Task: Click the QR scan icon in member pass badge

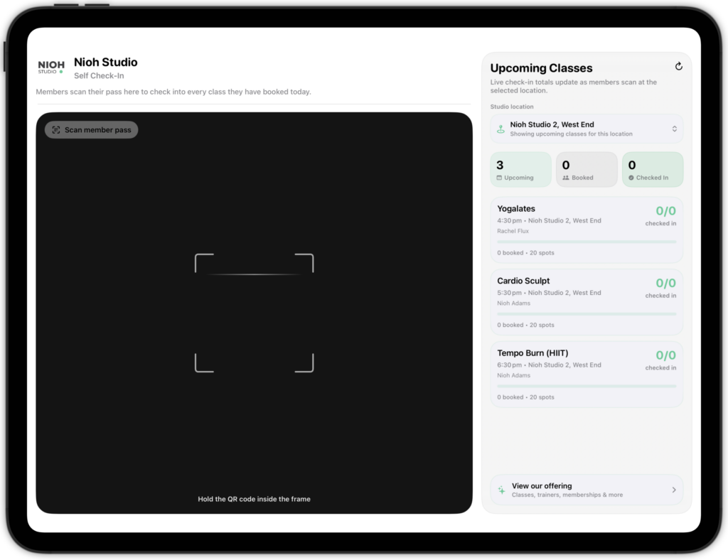Action: click(x=56, y=130)
